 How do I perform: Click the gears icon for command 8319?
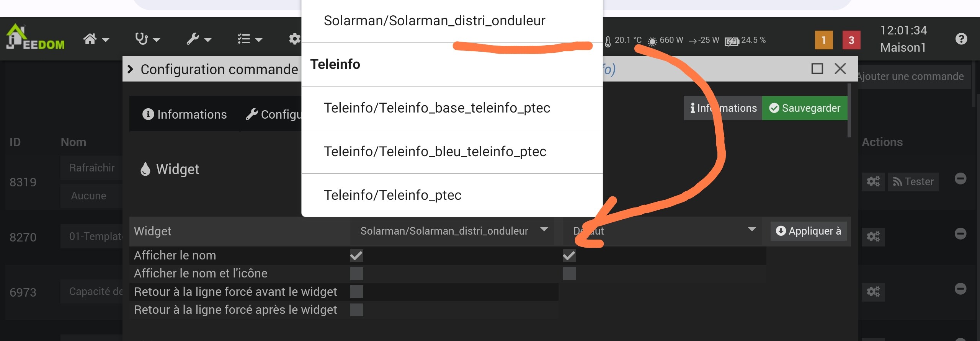[x=873, y=181]
